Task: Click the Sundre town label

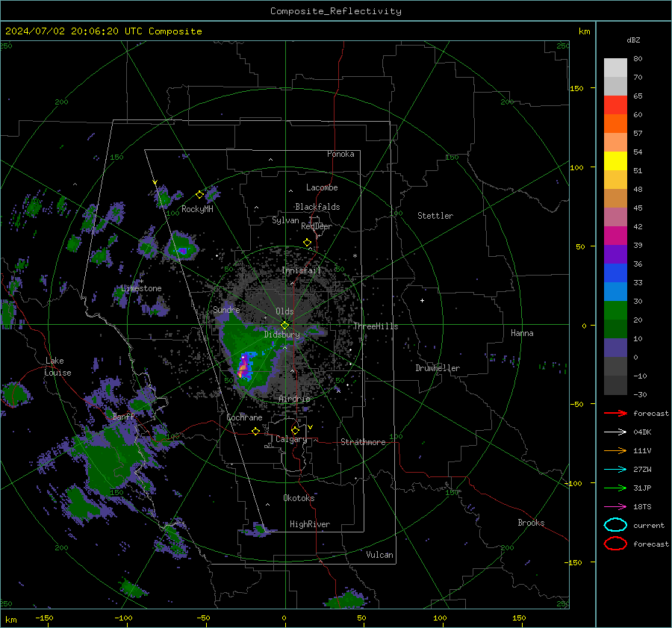Action: click(227, 310)
